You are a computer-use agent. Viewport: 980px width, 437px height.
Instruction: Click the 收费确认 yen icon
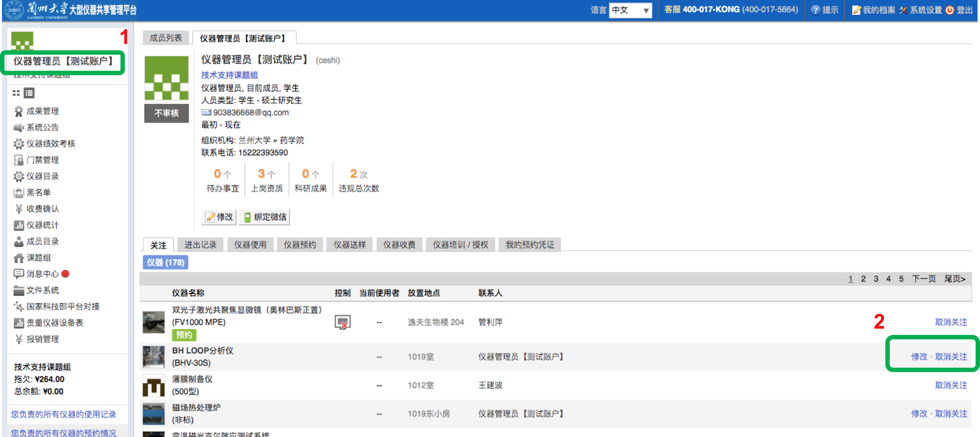[19, 209]
